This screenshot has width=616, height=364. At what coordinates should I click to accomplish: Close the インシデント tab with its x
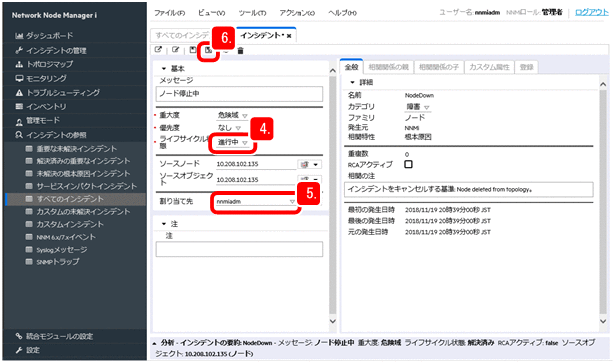click(289, 36)
